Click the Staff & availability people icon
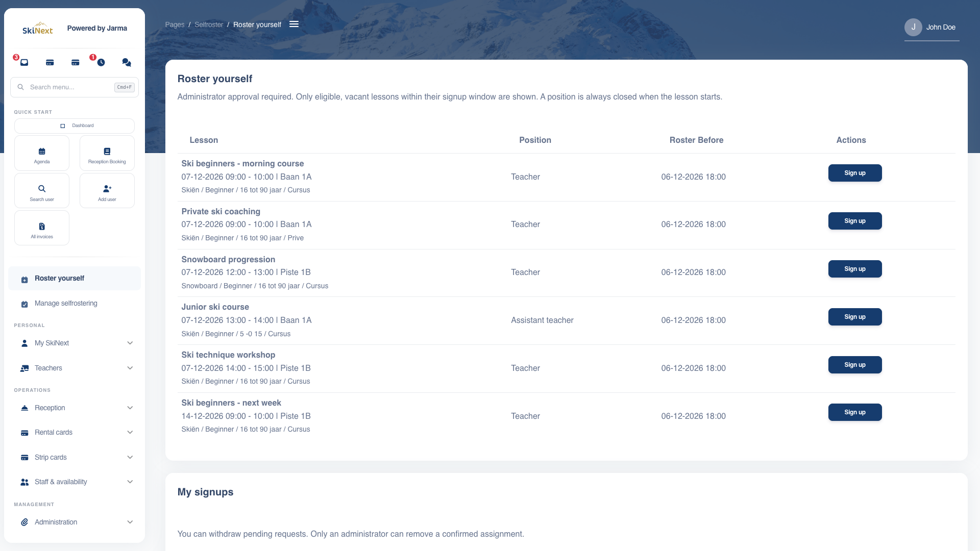Screen dimensions: 980x551 (24, 482)
